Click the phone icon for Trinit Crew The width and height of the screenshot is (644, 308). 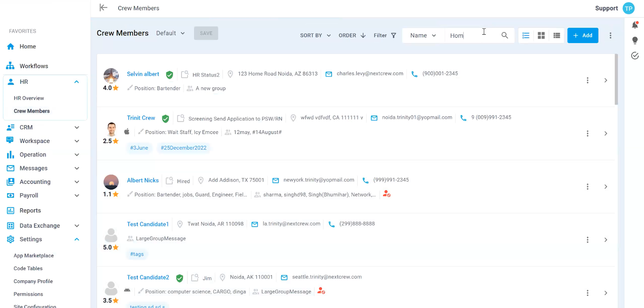point(463,118)
